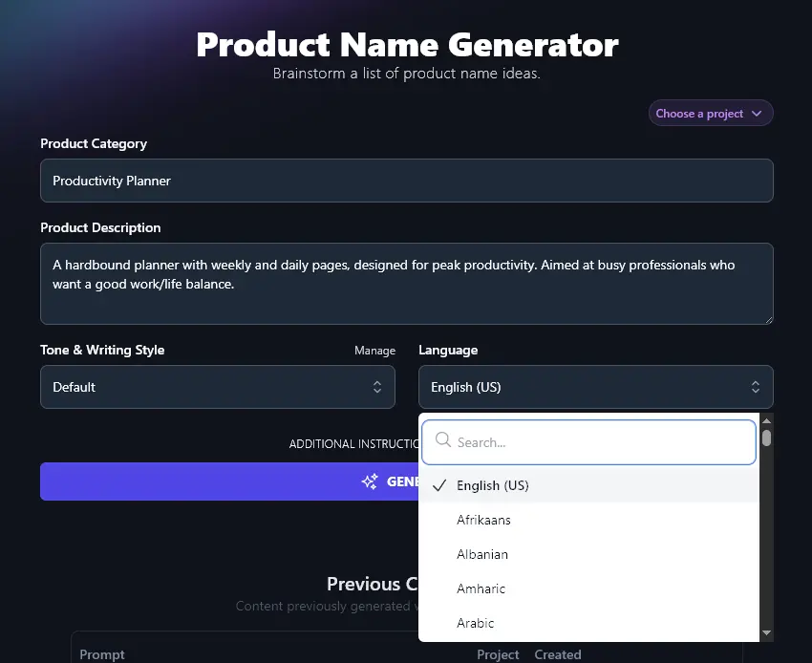The height and width of the screenshot is (663, 812).
Task: Click the Created column header
Action: coord(558,654)
